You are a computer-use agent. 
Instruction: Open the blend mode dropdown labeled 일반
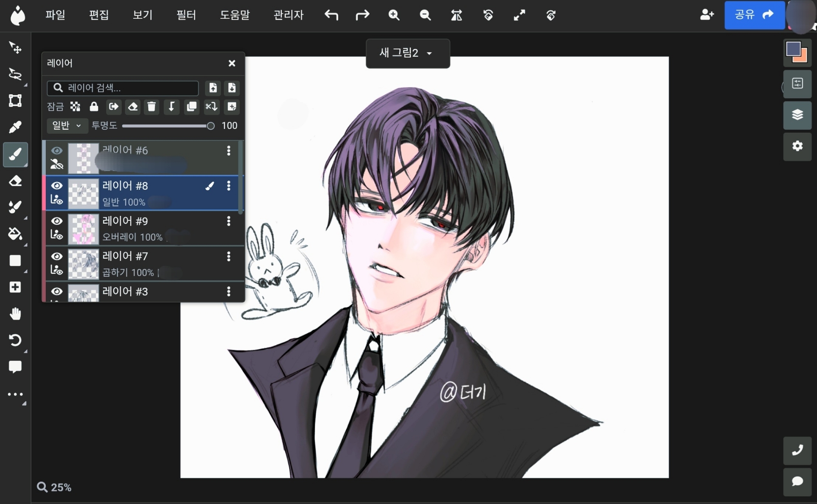click(67, 126)
